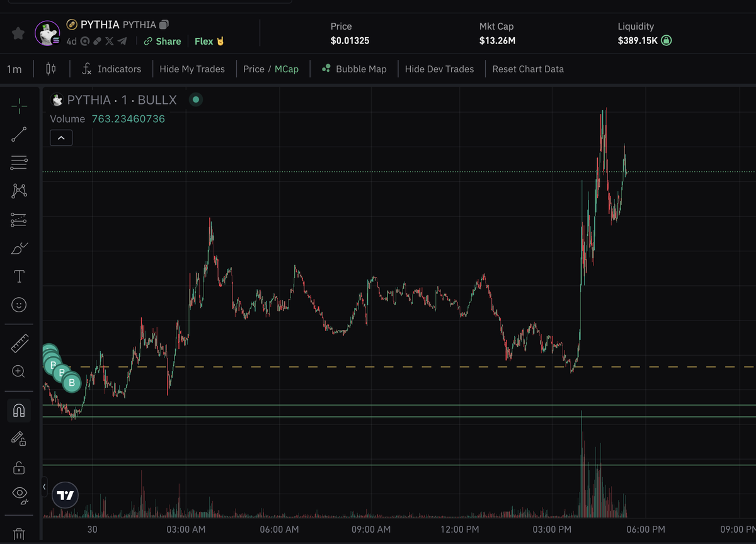Open the 1m timeframe selector
This screenshot has width=756, height=544.
pos(14,69)
